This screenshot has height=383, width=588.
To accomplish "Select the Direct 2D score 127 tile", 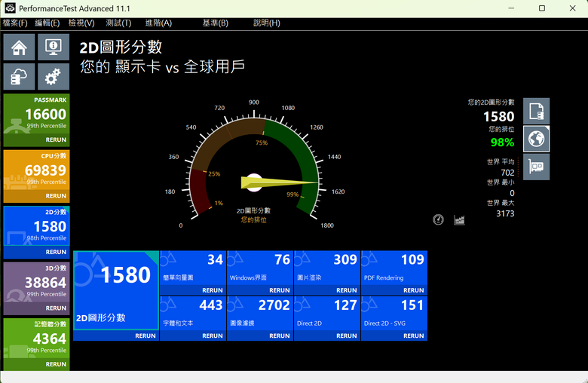I will coord(327,314).
